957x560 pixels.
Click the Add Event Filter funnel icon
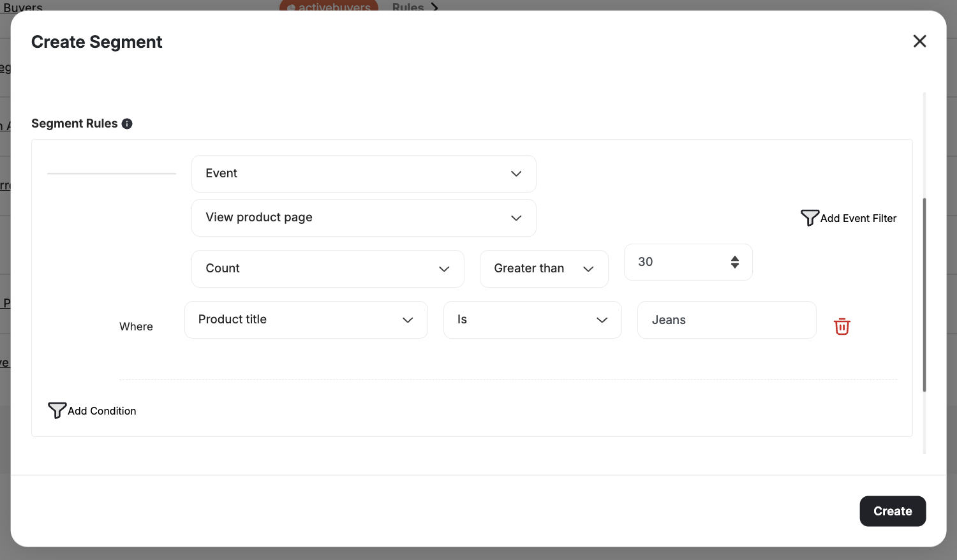[x=809, y=217]
